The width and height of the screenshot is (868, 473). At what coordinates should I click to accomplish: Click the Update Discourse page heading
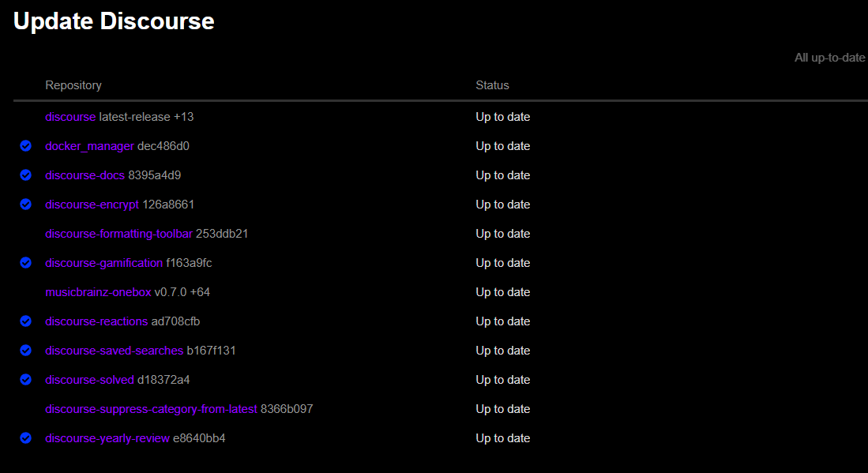tap(114, 21)
